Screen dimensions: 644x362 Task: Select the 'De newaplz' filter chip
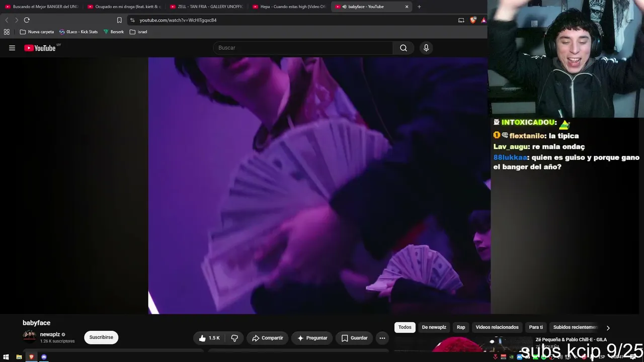click(434, 327)
